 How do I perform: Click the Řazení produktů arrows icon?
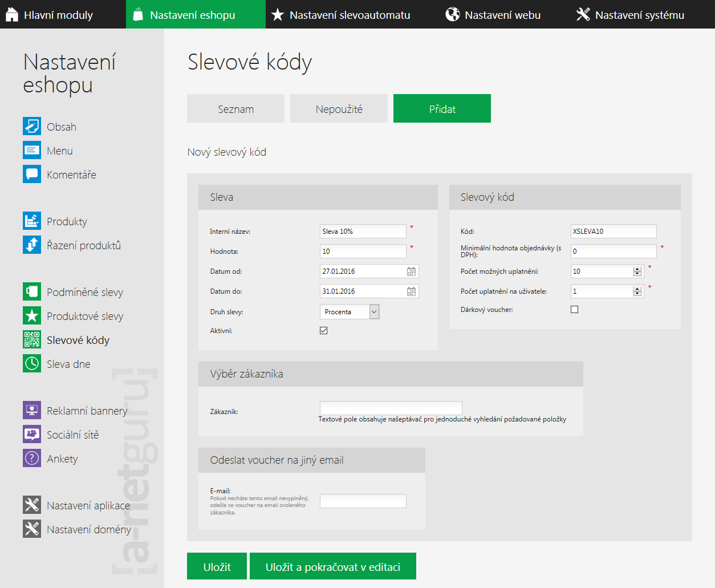pyautogui.click(x=32, y=245)
